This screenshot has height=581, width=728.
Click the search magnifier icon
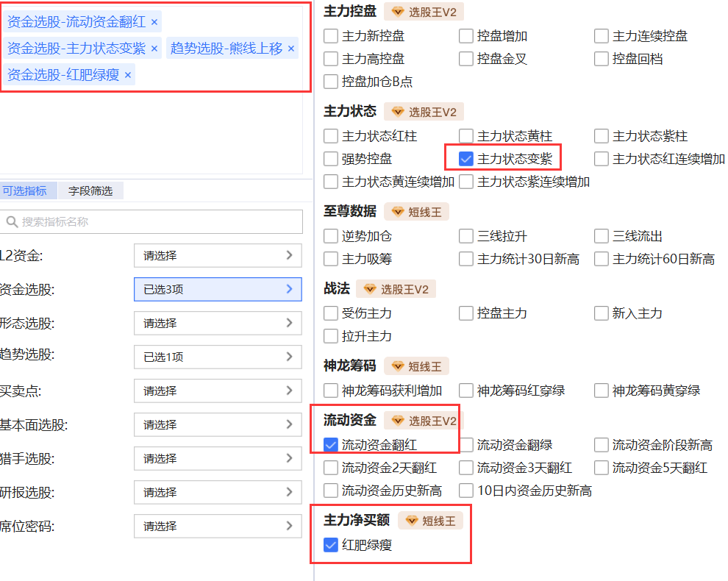(12, 222)
